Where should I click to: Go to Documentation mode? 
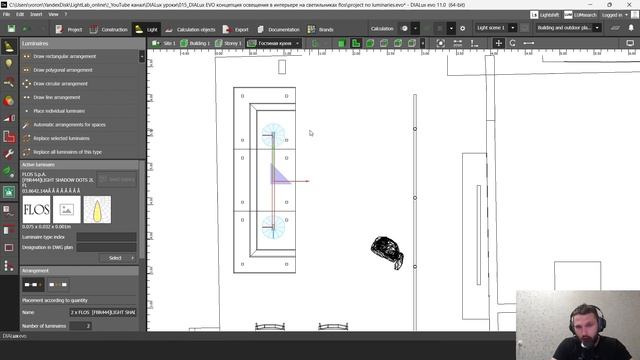point(278,29)
